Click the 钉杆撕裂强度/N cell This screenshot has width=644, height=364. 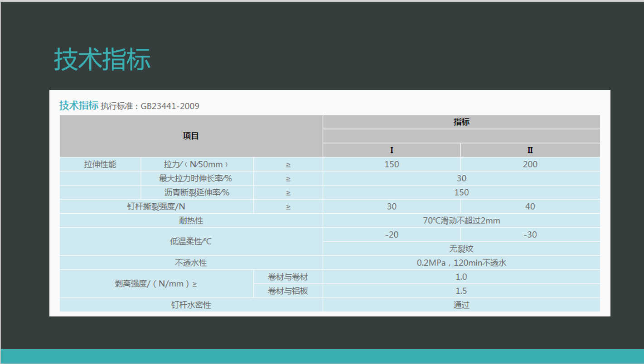pos(156,206)
